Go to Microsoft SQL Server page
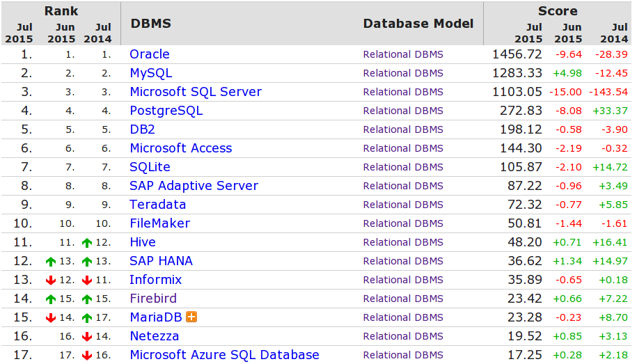The image size is (637, 364). 196,92
